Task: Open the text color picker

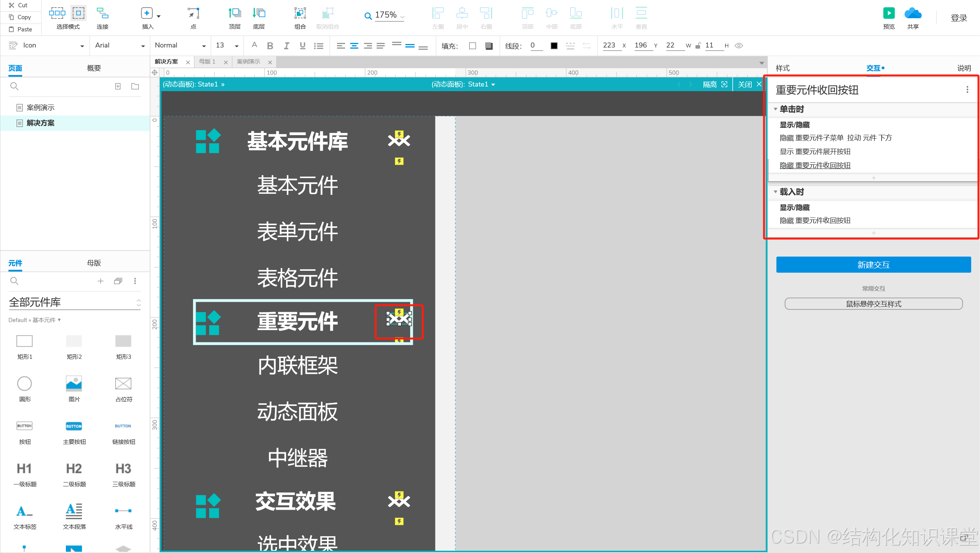Action: coord(254,45)
